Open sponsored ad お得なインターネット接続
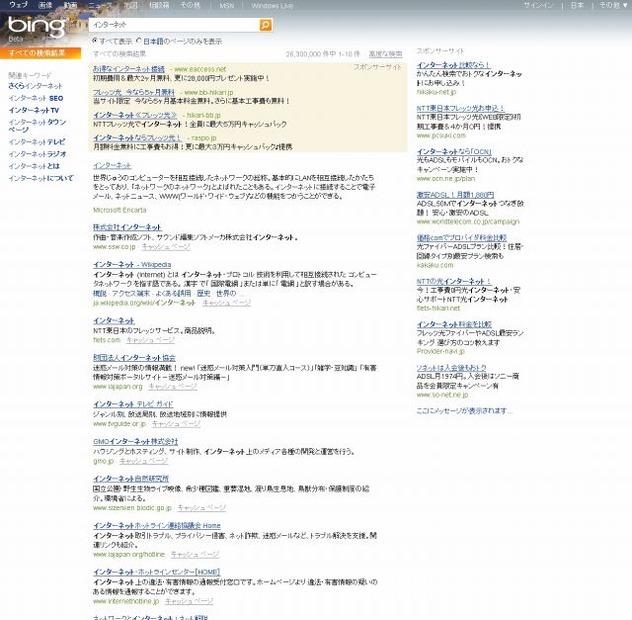632x620 pixels. (x=129, y=69)
